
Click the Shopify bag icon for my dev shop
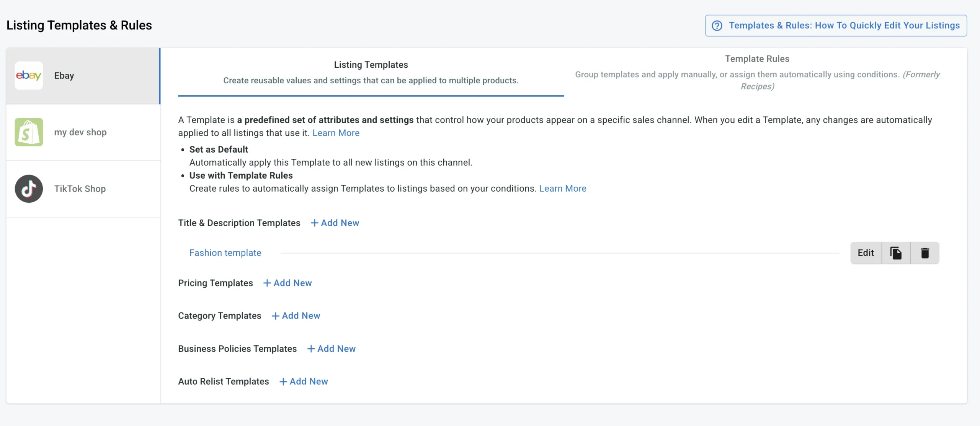tap(29, 132)
